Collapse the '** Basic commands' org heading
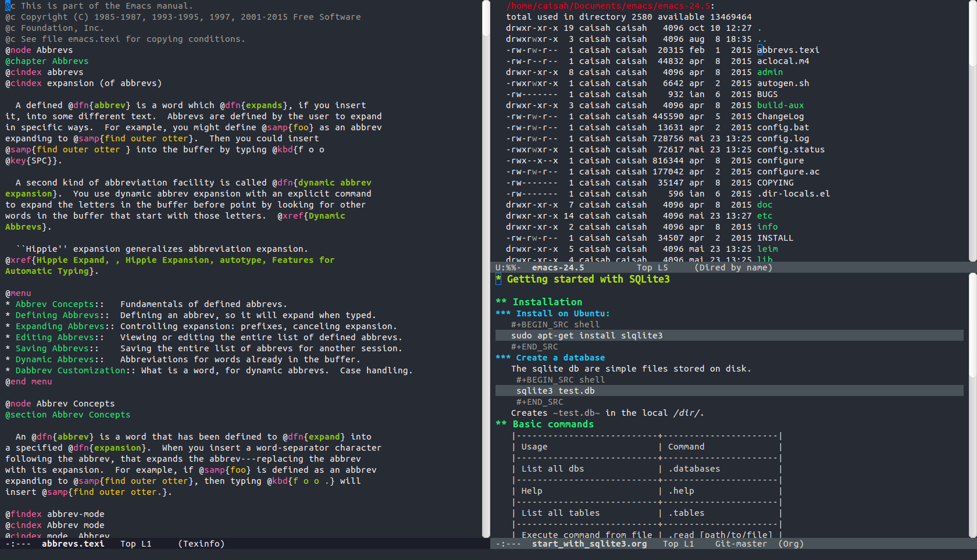 click(x=544, y=424)
